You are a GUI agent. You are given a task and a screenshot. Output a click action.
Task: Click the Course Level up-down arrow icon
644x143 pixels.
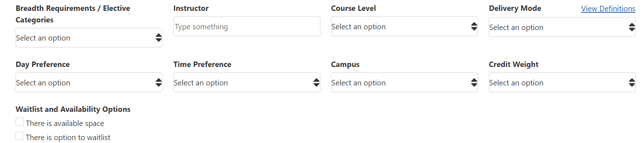pos(474,26)
